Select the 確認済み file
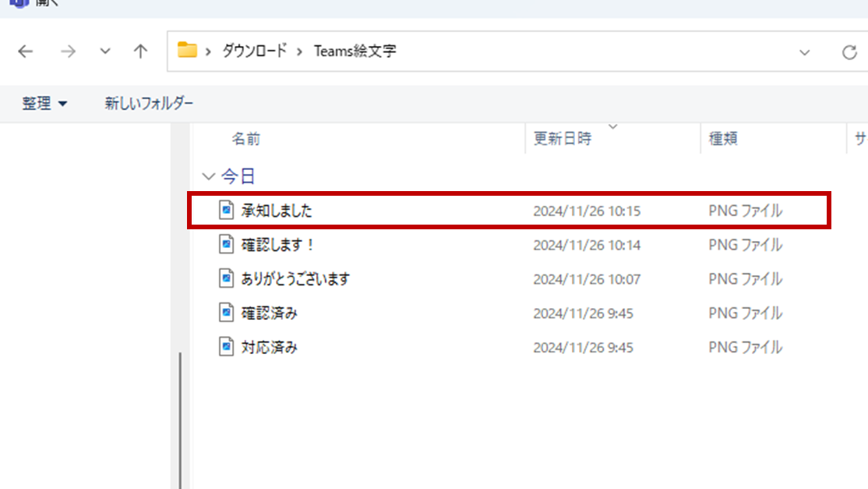The height and width of the screenshot is (489, 868). click(x=270, y=314)
